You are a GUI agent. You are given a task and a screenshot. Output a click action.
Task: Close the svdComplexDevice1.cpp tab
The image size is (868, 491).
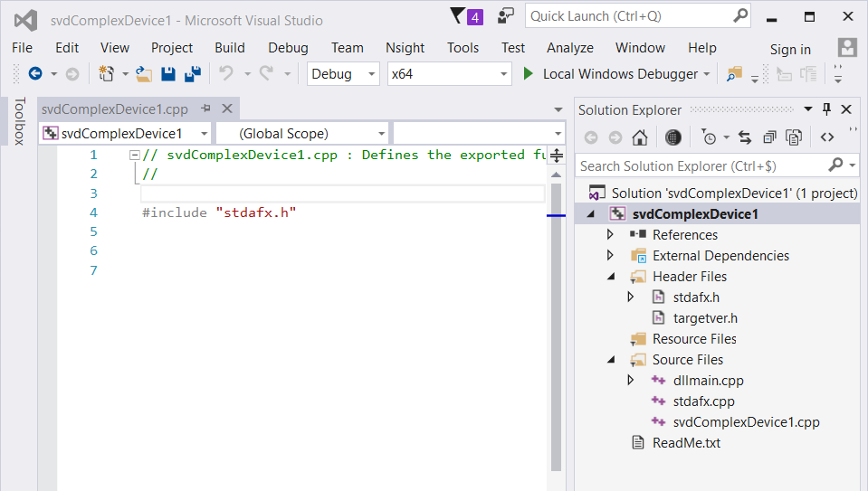pos(227,109)
